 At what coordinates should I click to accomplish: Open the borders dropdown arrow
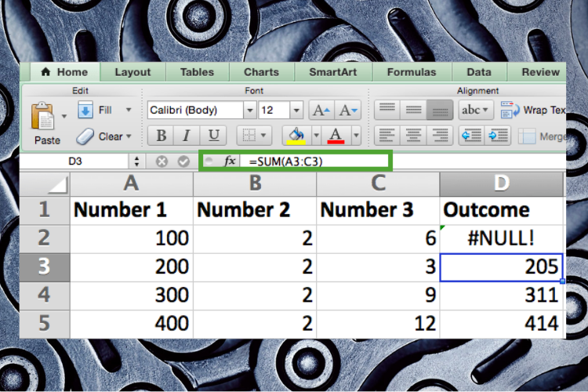pyautogui.click(x=263, y=135)
